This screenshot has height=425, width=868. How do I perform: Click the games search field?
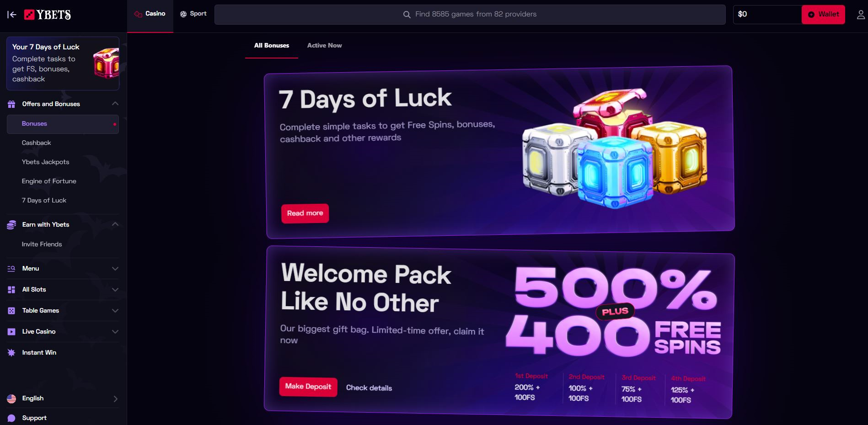tap(470, 15)
